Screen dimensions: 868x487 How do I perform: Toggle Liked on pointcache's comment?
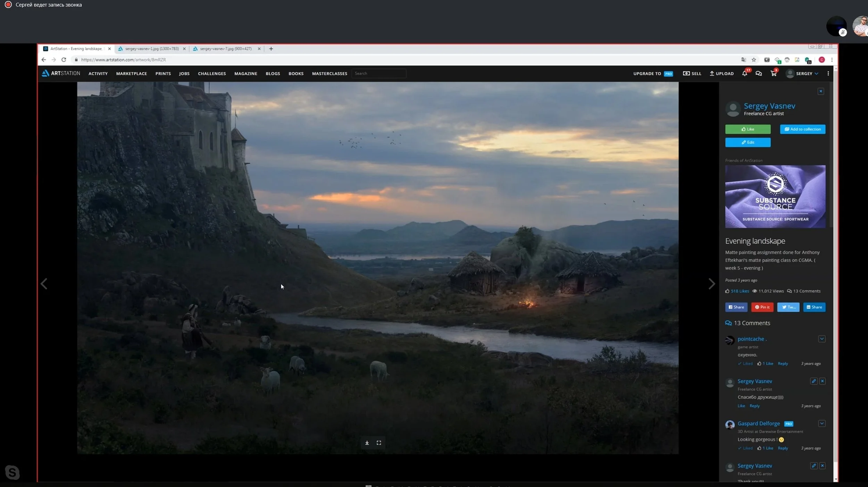pyautogui.click(x=745, y=363)
